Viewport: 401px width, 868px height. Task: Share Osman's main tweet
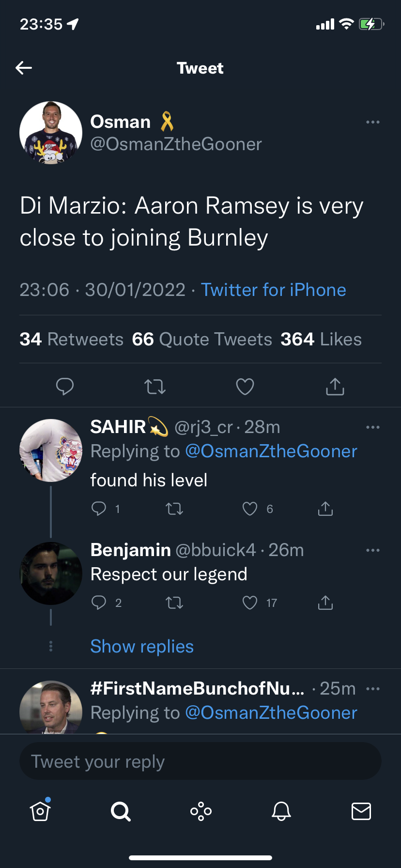click(335, 387)
